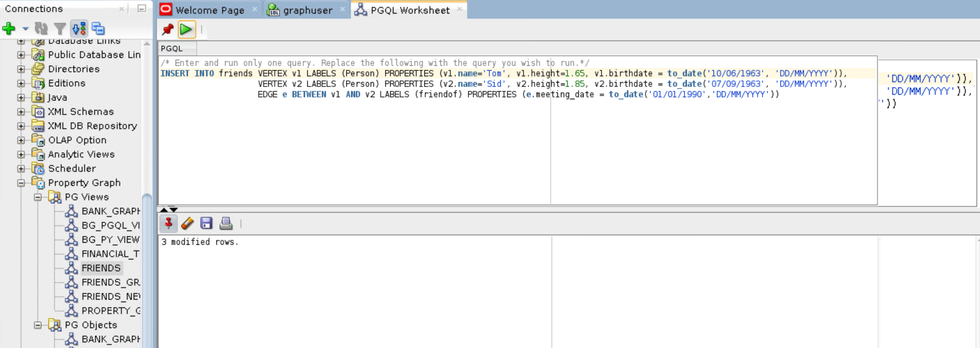Image resolution: width=980 pixels, height=348 pixels.
Task: Select the BG_PGQL_VI graph view
Action: click(110, 225)
